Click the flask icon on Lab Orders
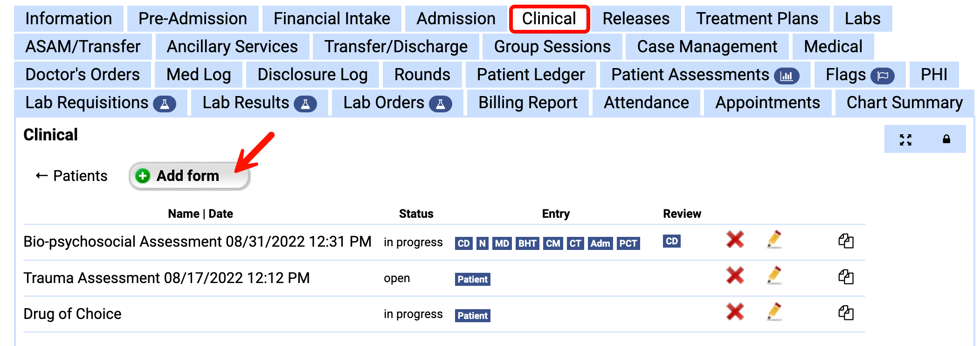Image resolution: width=980 pixels, height=346 pixels. [x=442, y=103]
